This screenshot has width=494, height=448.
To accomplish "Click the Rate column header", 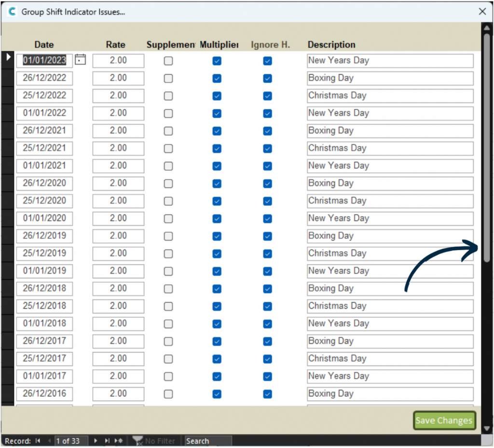I will (x=115, y=45).
